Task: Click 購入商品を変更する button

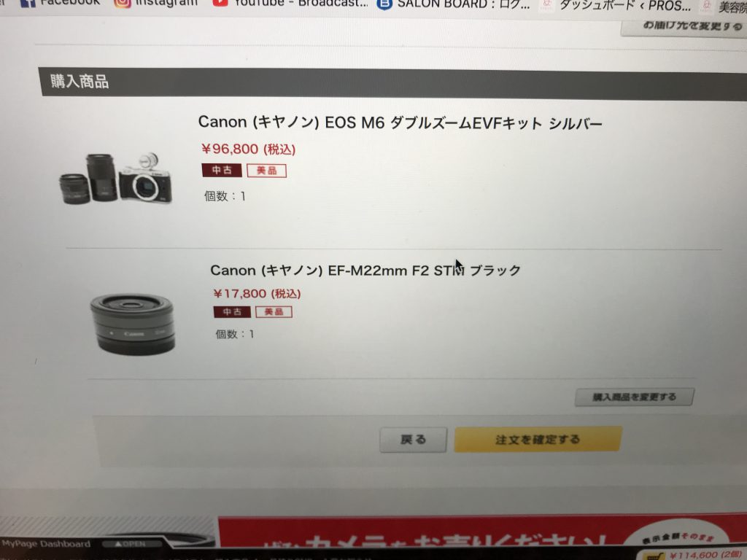Action: pyautogui.click(x=634, y=397)
